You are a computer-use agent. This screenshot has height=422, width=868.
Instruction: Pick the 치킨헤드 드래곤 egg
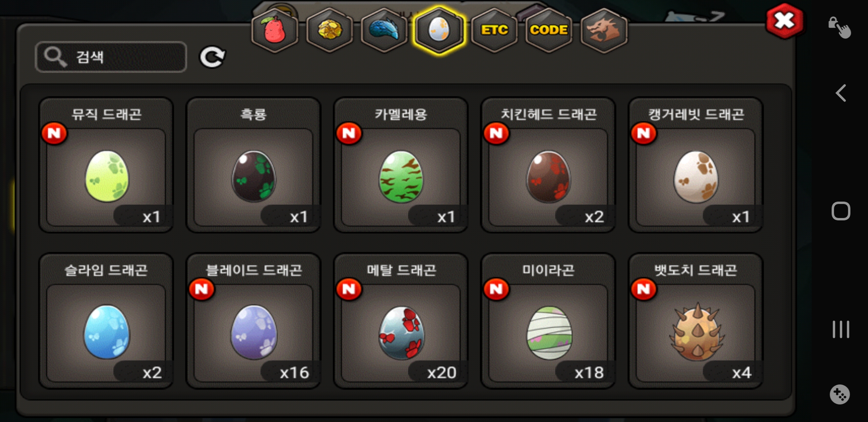point(548,165)
